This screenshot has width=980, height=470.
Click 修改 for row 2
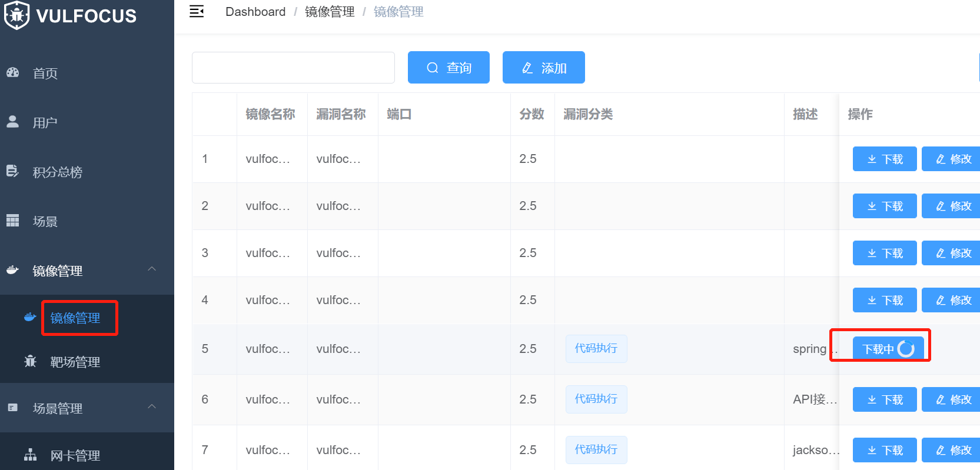[951, 206]
